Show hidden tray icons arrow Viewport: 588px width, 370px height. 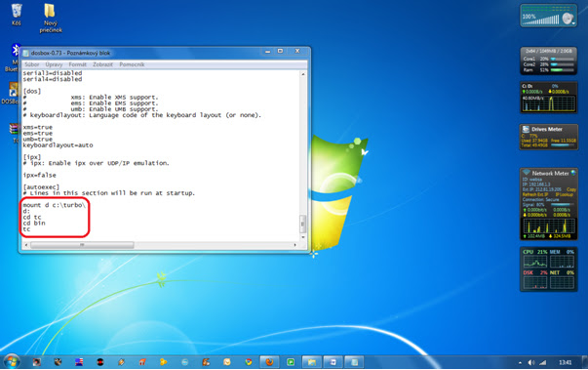click(x=520, y=363)
